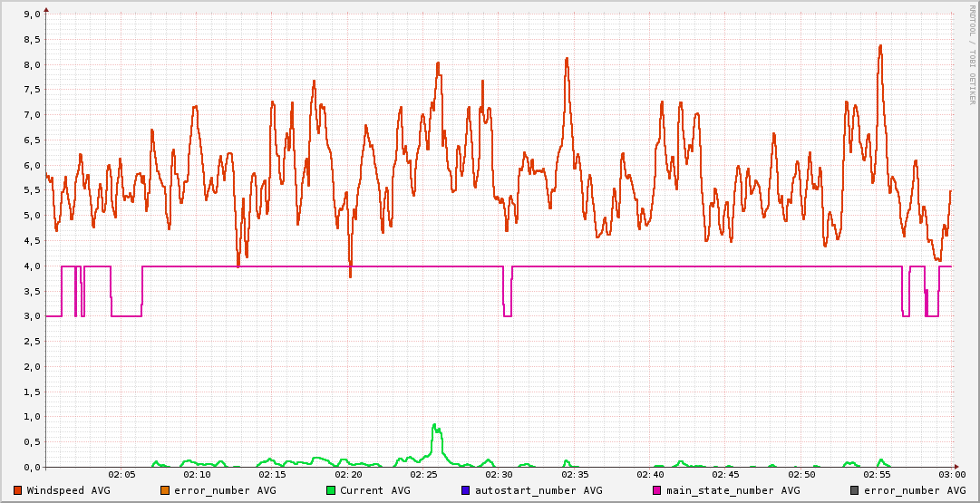Click the 03:00 time axis label

point(952,475)
